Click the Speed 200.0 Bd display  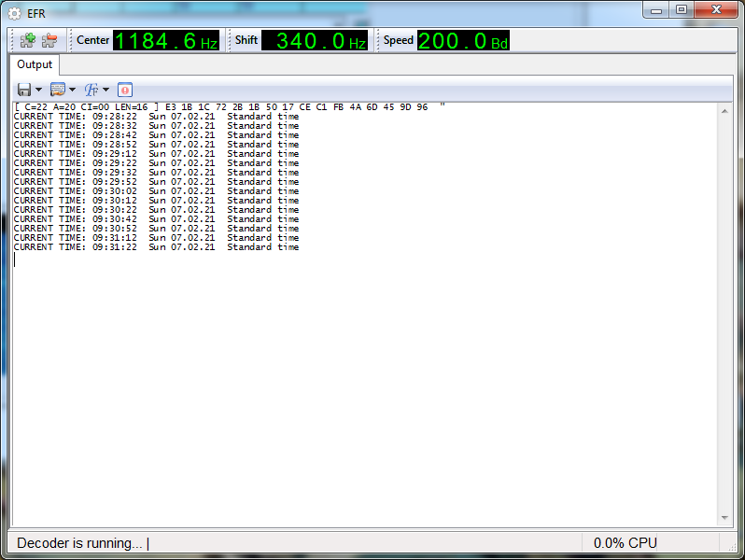click(x=463, y=41)
